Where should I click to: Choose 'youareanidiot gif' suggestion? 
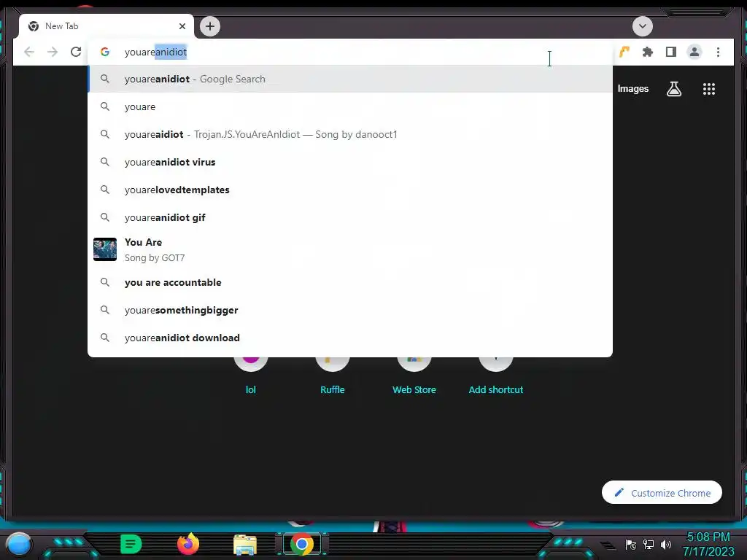click(x=350, y=217)
